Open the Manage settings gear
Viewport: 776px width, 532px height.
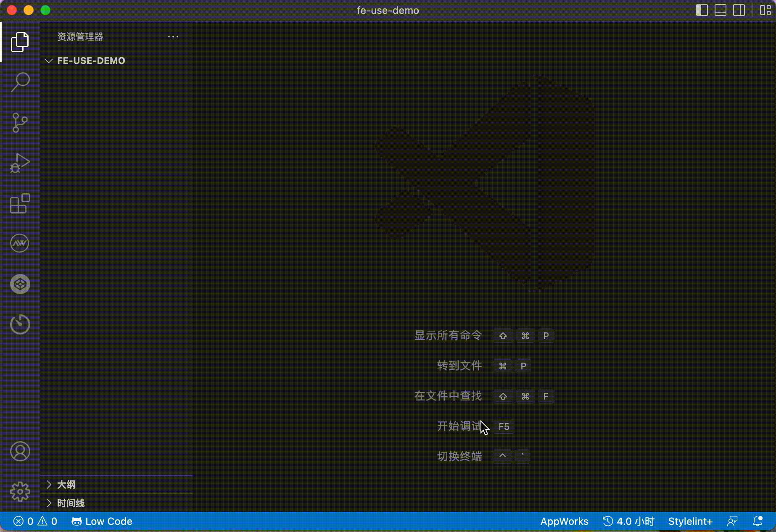click(x=20, y=492)
